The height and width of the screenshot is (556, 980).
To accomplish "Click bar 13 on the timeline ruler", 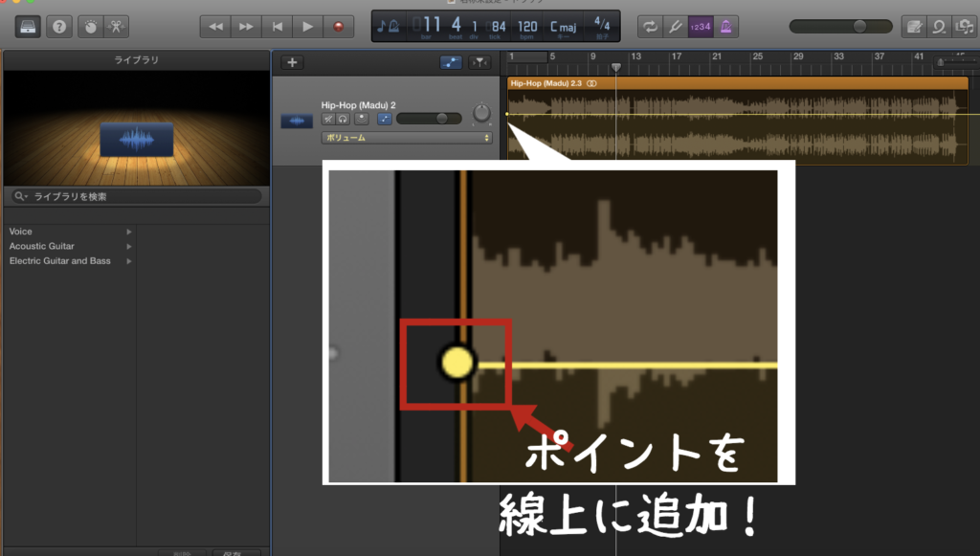I will pos(635,56).
